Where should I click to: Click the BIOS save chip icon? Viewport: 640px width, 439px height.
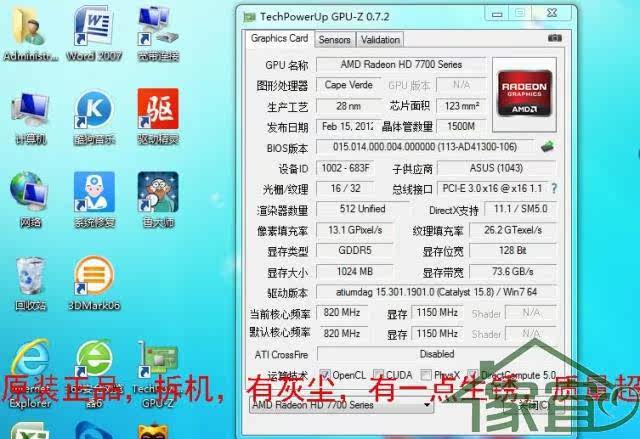click(x=547, y=146)
